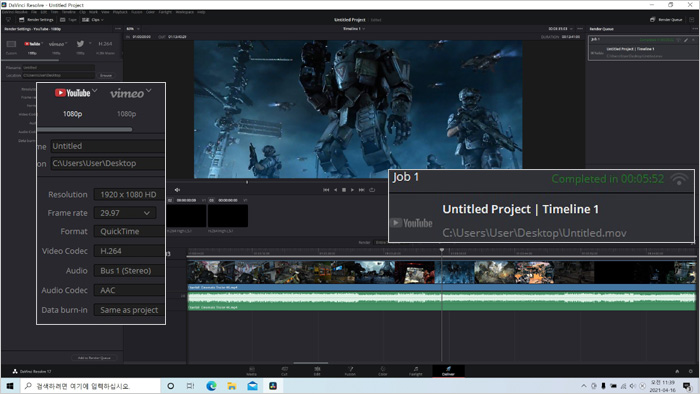
Task: Open project manager home icon
Action: 677,371
